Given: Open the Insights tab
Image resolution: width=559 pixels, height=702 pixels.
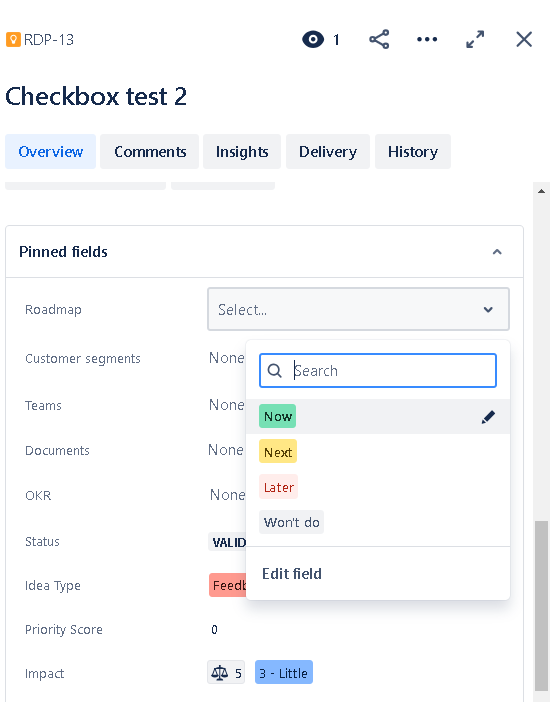Looking at the screenshot, I should [x=242, y=152].
